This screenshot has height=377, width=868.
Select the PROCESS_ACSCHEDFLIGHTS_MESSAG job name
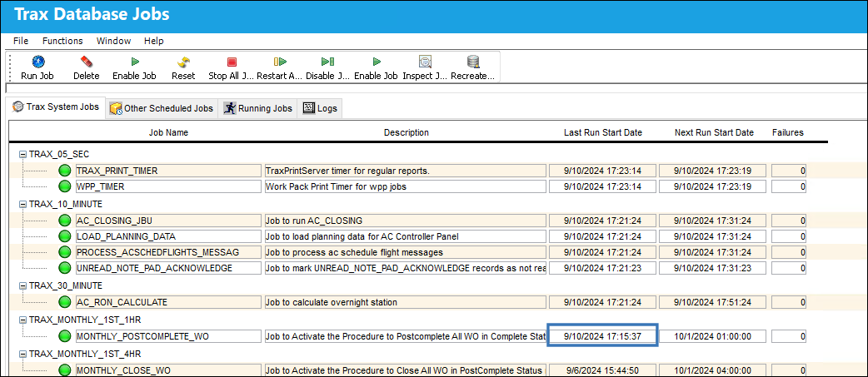click(x=168, y=252)
